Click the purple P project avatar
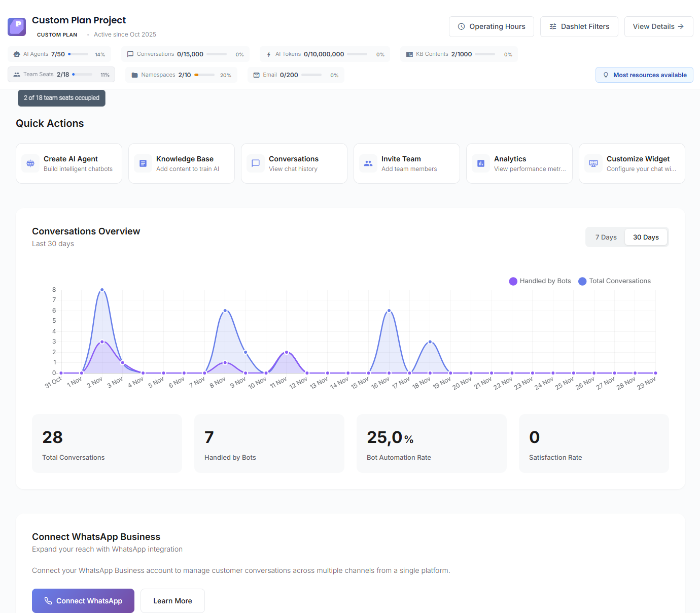The image size is (700, 613). [17, 26]
